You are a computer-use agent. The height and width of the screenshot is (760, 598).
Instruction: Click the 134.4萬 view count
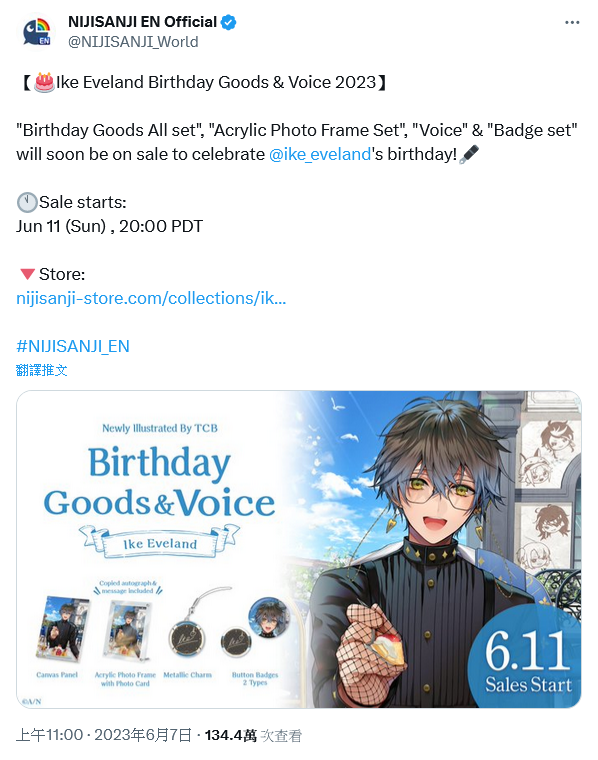pyautogui.click(x=231, y=735)
